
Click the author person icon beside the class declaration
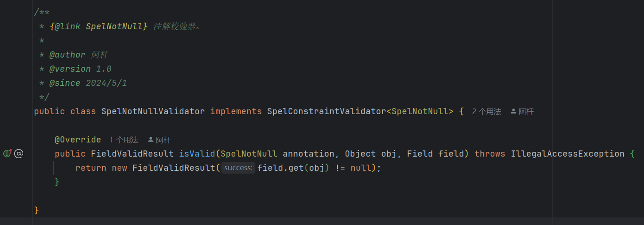(x=513, y=112)
